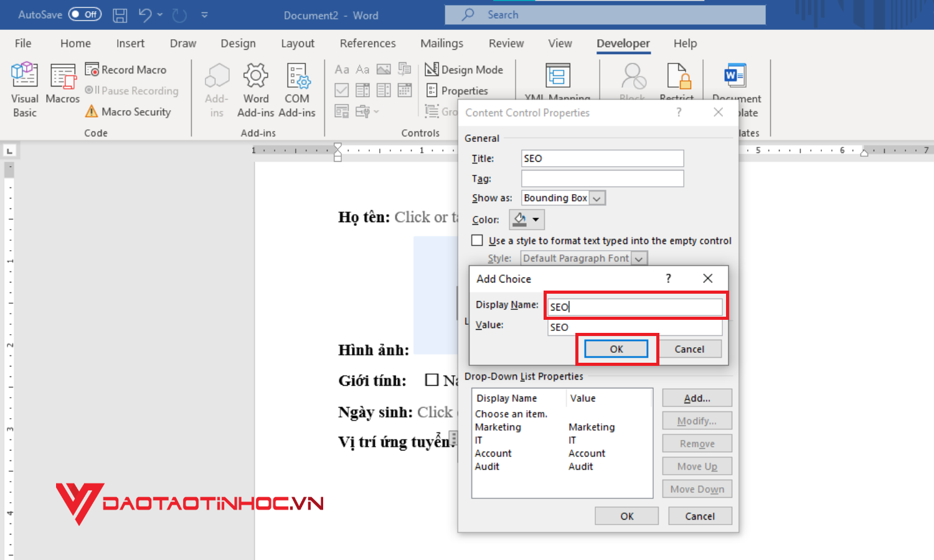Enable 'Use a style to format text' checkbox
The width and height of the screenshot is (934, 560).
[477, 240]
